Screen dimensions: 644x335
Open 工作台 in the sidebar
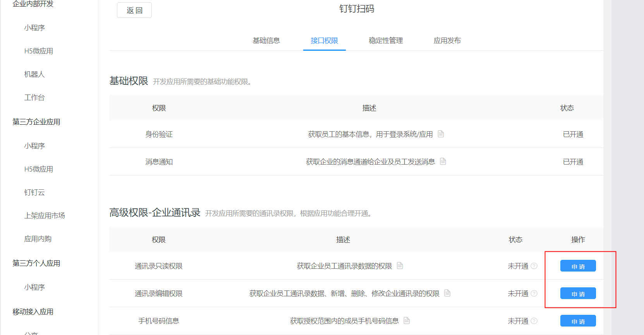pyautogui.click(x=34, y=98)
